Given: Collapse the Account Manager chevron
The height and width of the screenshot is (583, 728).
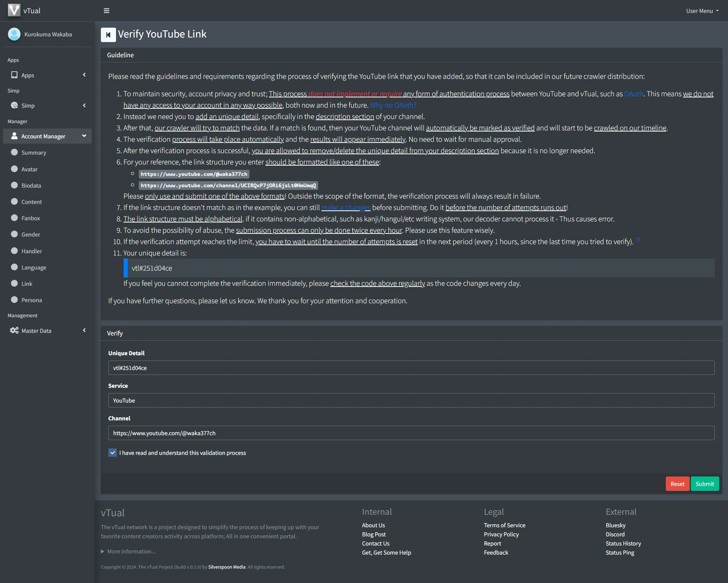Looking at the screenshot, I should [x=84, y=136].
